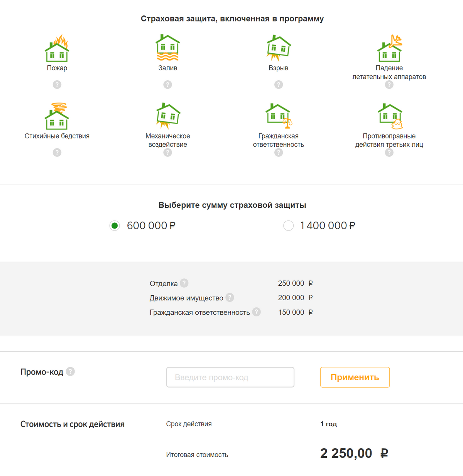
Task: Select the 1 400 000 ₽ coverage option
Action: (x=288, y=225)
